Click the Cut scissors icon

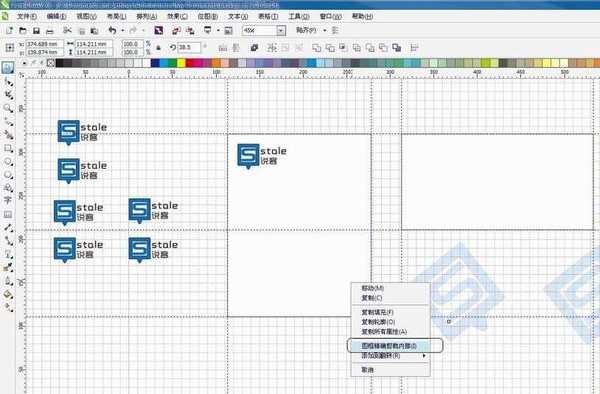pos(67,31)
